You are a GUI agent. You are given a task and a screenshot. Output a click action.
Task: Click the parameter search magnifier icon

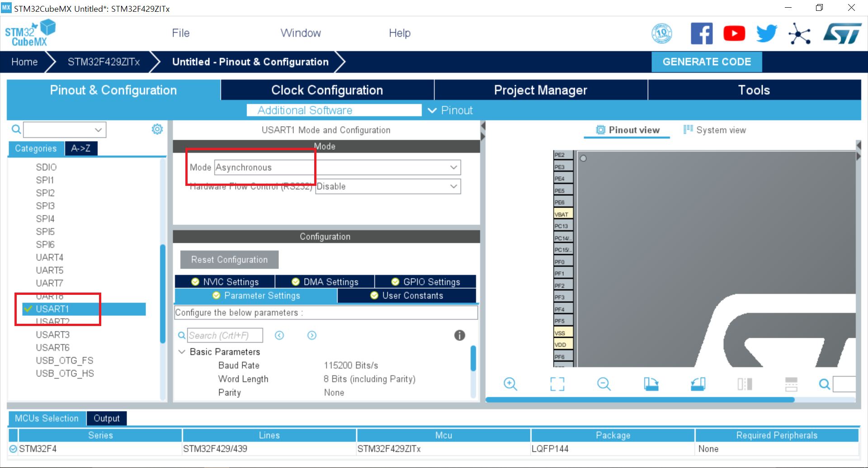181,336
